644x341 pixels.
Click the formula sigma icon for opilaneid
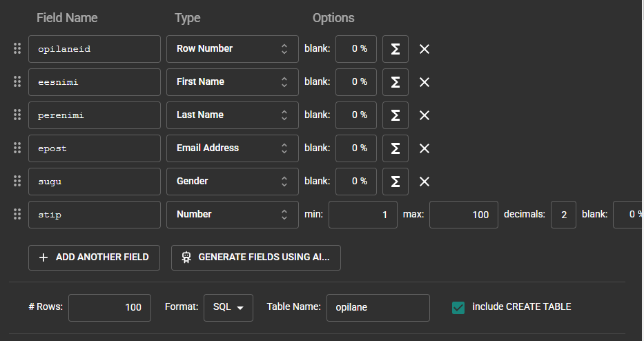coord(396,49)
